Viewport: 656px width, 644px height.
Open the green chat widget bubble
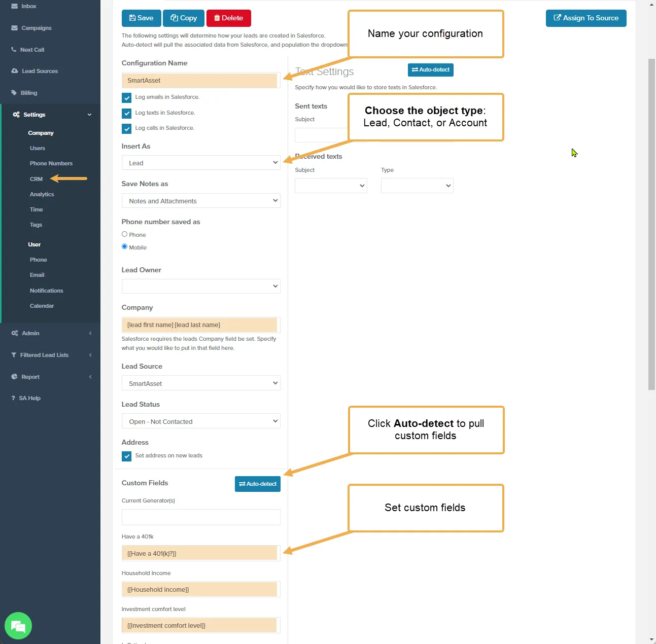tap(18, 626)
